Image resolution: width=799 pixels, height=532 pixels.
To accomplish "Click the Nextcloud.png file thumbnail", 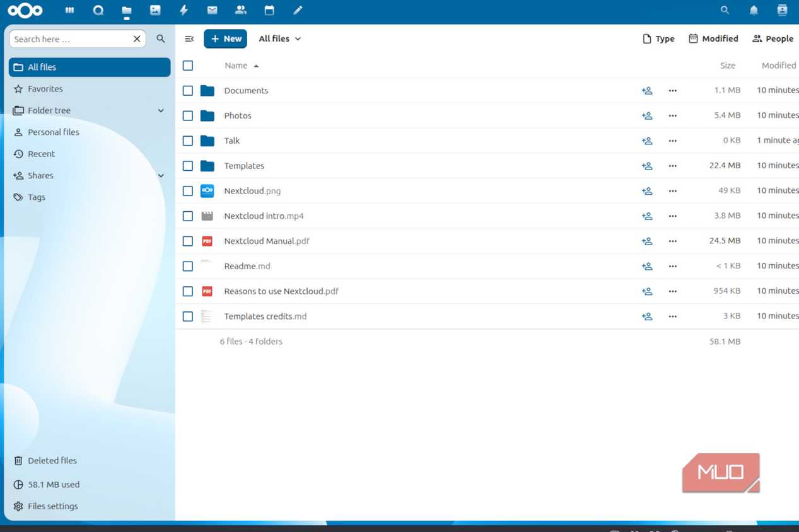I will [x=207, y=191].
